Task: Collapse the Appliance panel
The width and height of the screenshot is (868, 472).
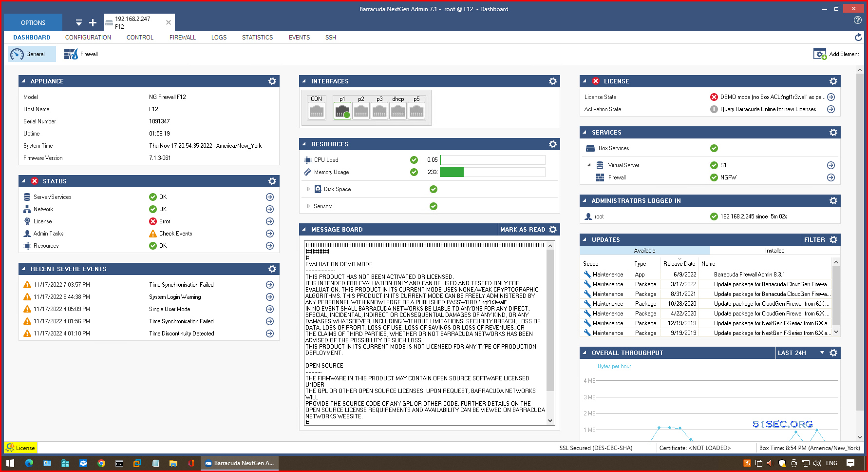Action: point(23,81)
